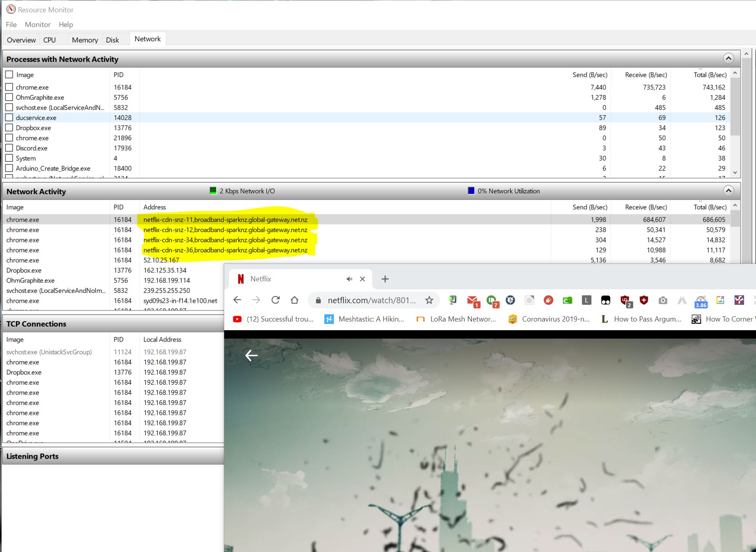Go back in the Chrome window
This screenshot has width=756, height=552.
point(237,300)
